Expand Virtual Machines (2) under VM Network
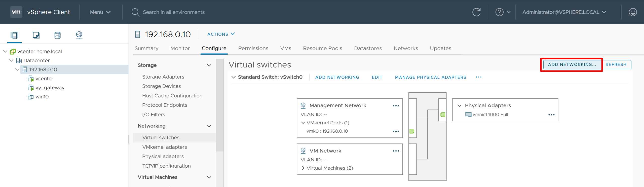644x187 pixels. click(303, 168)
